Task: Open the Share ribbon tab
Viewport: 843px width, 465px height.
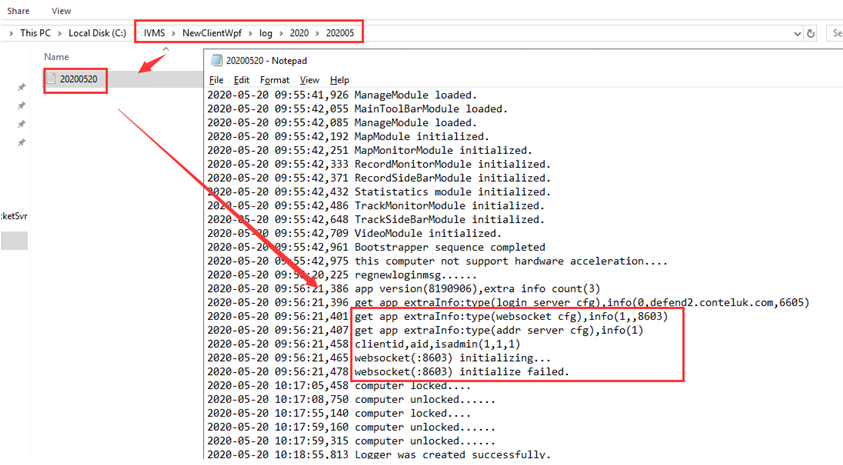Action: tap(18, 11)
